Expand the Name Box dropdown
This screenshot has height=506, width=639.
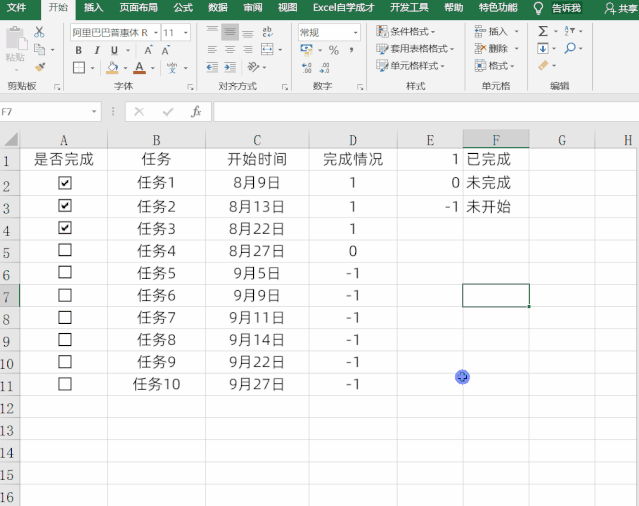coord(94,112)
